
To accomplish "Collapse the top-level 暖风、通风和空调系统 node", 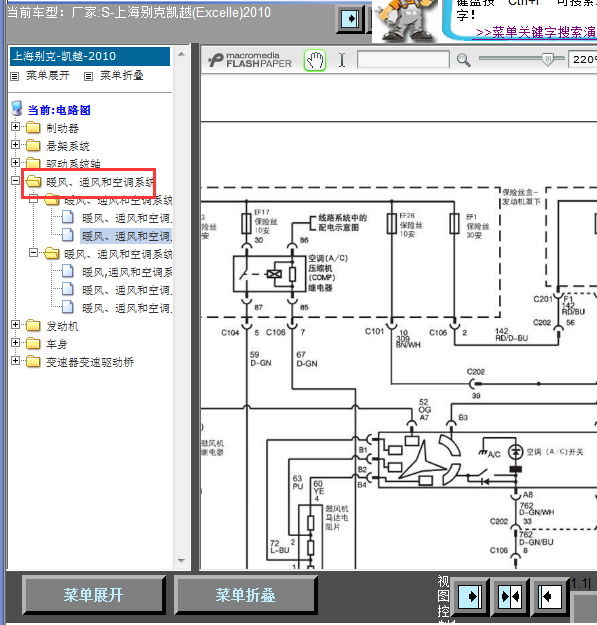I will [x=15, y=181].
